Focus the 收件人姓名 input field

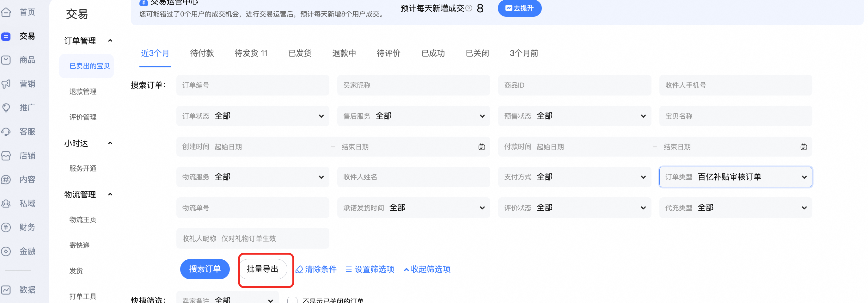413,177
